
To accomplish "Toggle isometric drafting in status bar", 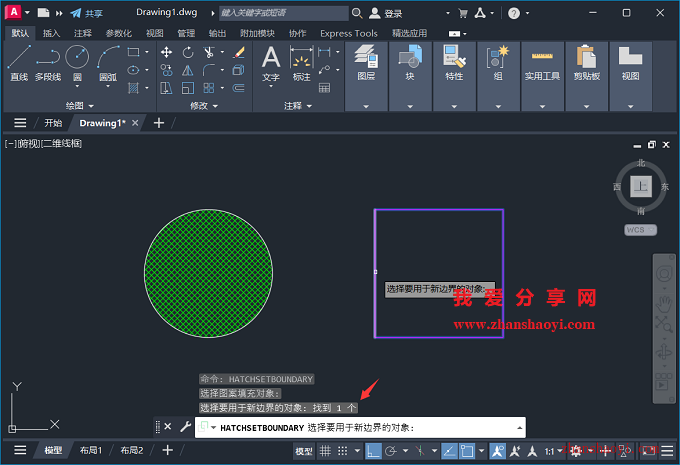I will click(420, 451).
